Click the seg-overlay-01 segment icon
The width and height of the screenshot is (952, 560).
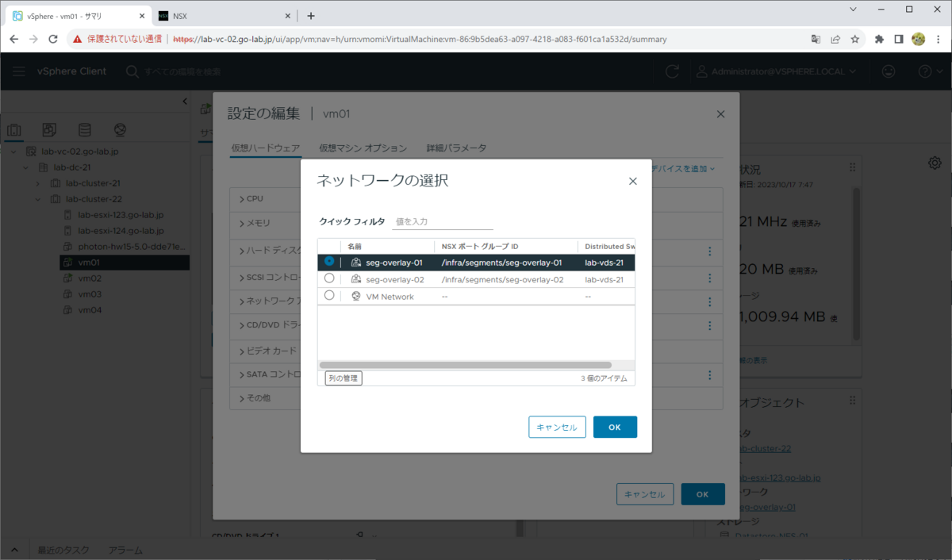(356, 263)
